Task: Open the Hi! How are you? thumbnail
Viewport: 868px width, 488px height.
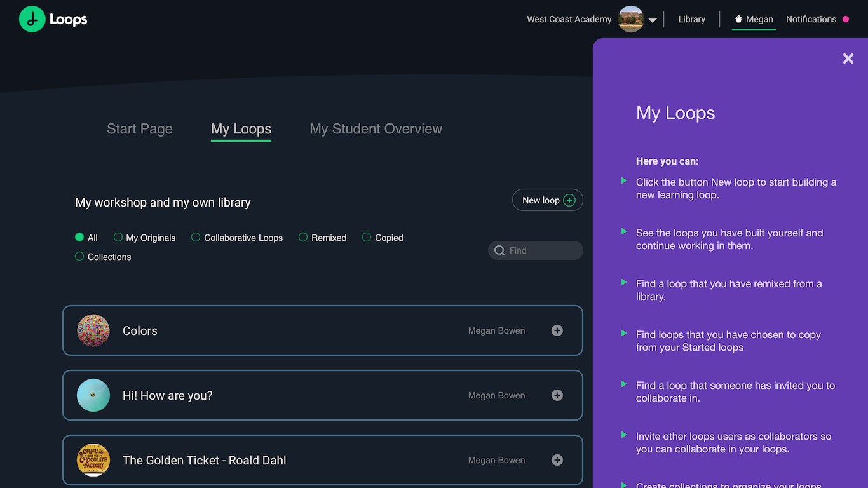Action: pos(93,395)
